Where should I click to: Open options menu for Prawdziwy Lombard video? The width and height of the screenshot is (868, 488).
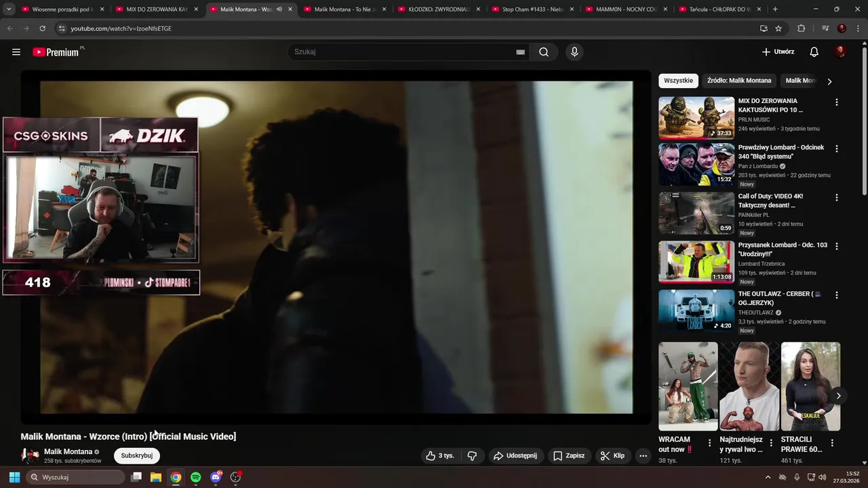coord(836,148)
